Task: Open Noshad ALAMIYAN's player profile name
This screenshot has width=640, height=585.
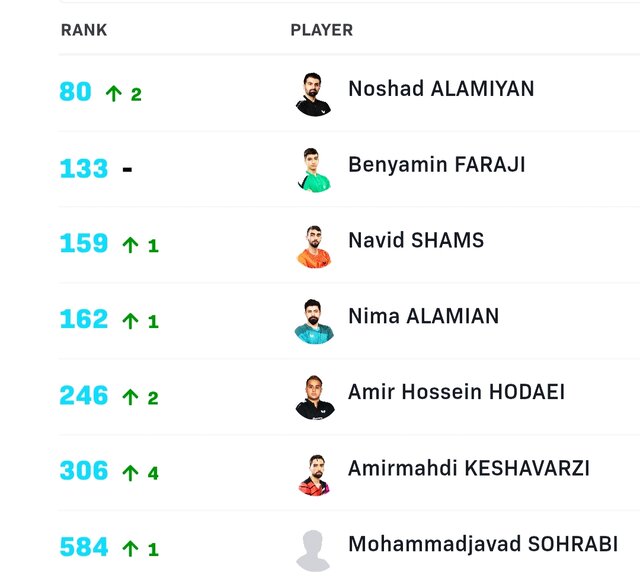Action: pyautogui.click(x=441, y=89)
